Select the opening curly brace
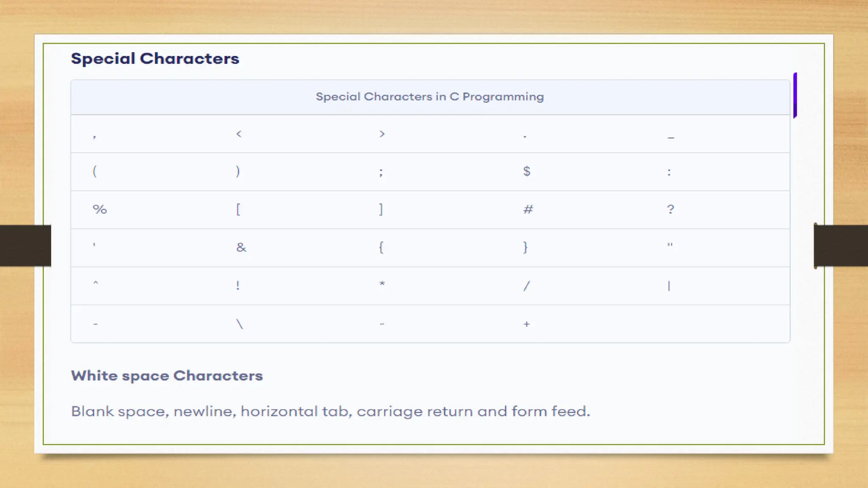This screenshot has height=488, width=868. (x=381, y=247)
